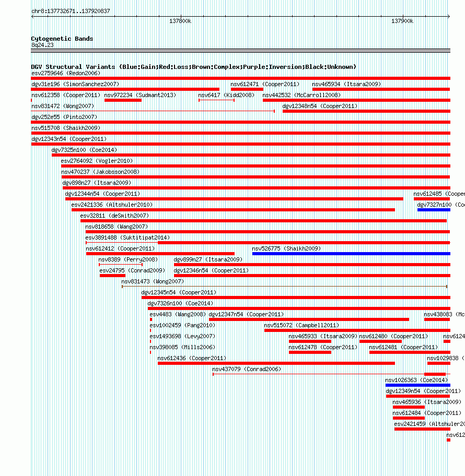Click the DGV Structural Variants track title
The height and width of the screenshot is (476, 465).
[193, 67]
